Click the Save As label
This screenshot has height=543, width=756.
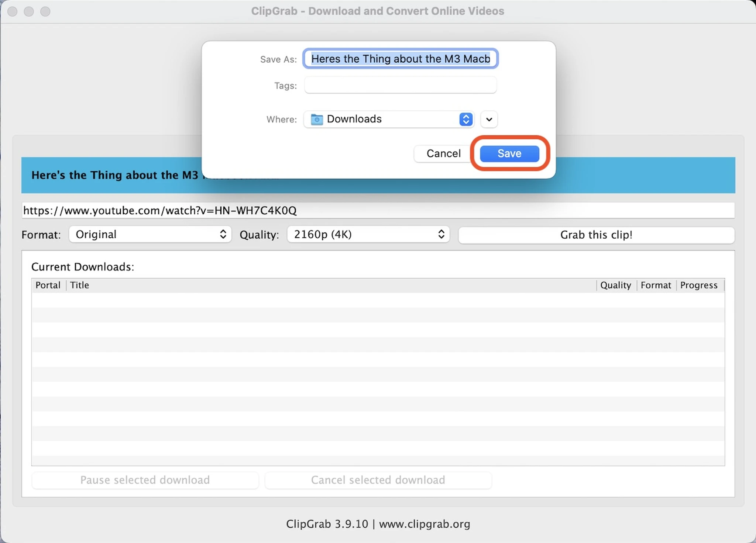(278, 59)
